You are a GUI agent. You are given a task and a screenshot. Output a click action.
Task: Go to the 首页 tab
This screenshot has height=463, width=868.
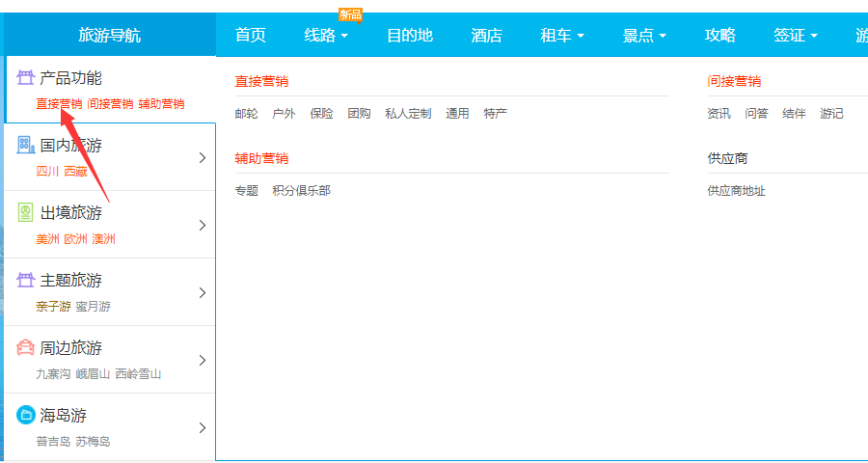tap(250, 36)
